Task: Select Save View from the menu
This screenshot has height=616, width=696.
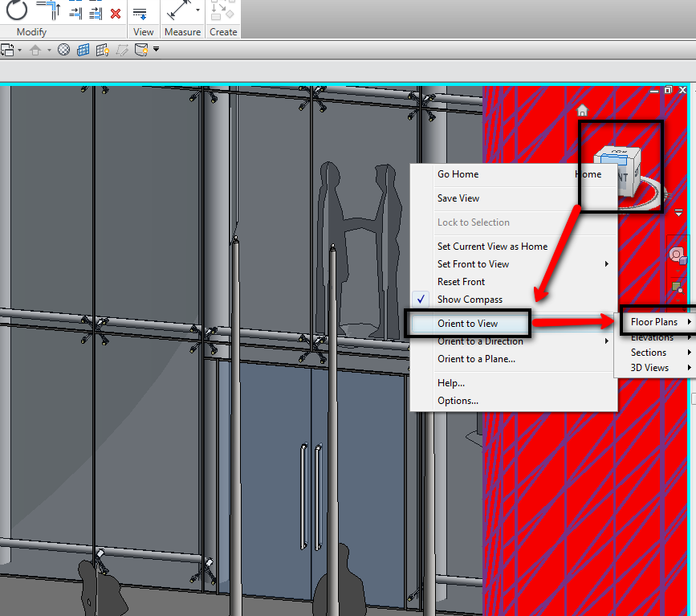Action: (x=458, y=198)
